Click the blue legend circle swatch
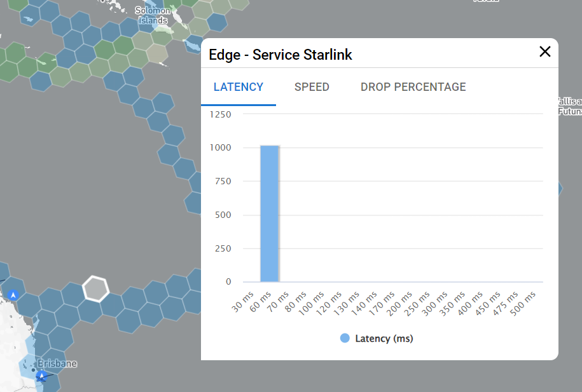Screen dimensions: 582x392 (345, 339)
